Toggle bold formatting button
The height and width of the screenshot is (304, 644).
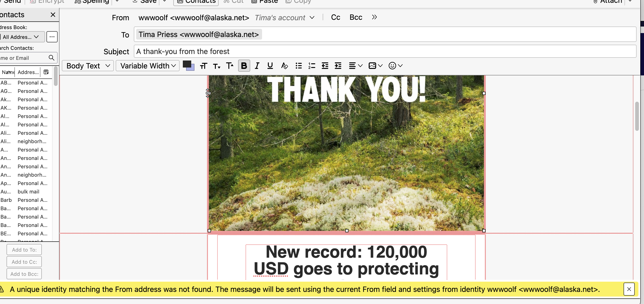(244, 66)
